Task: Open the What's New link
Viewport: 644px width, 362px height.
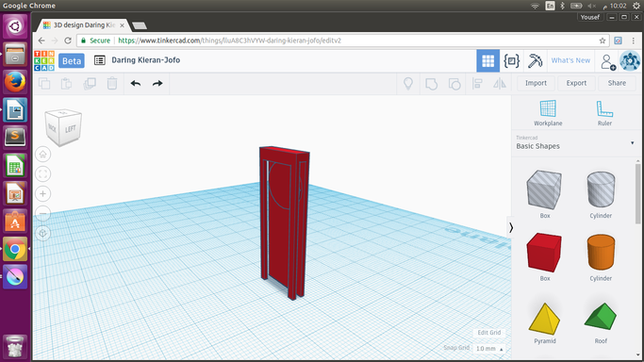Action: pos(570,60)
